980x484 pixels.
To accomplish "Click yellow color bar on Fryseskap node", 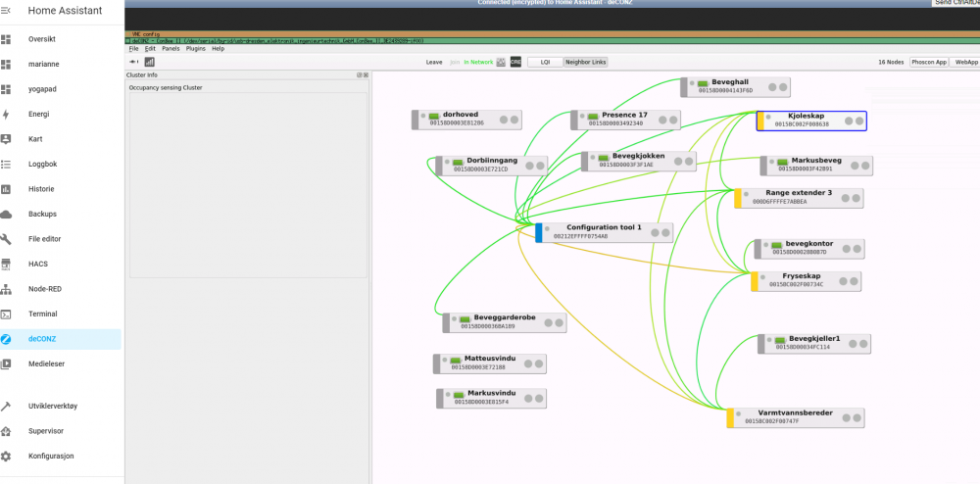I will 755,282.
